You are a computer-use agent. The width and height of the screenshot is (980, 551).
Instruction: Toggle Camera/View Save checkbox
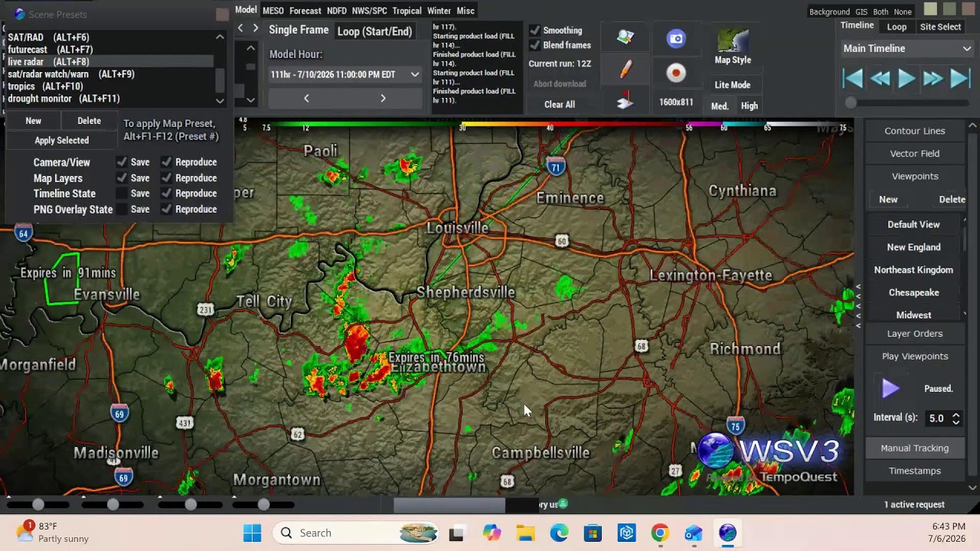[121, 162]
